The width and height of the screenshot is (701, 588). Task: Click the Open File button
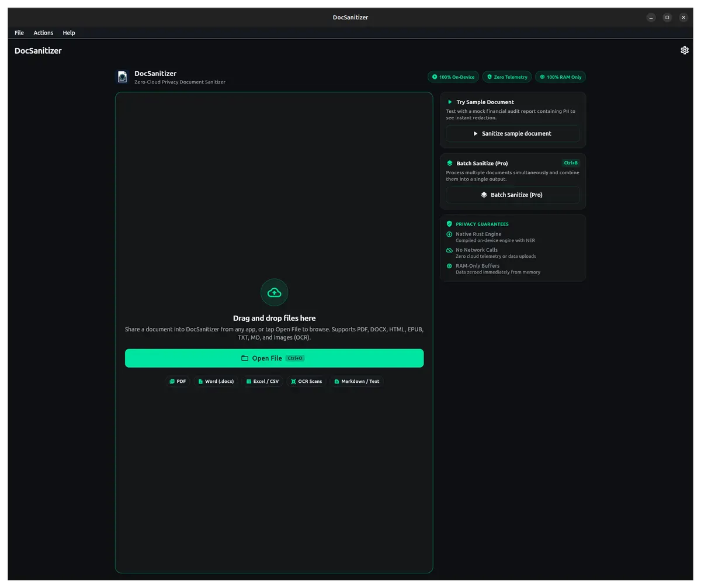pos(274,358)
